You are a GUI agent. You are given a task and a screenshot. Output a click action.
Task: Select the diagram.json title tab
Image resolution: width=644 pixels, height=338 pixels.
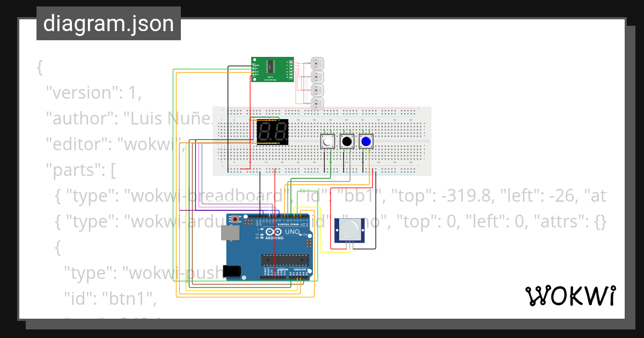coord(108,23)
